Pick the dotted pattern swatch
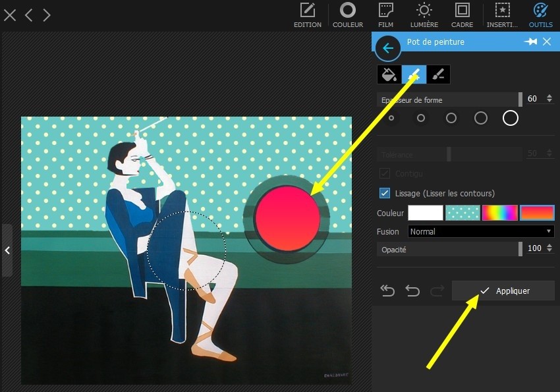This screenshot has width=560, height=392. tap(462, 213)
